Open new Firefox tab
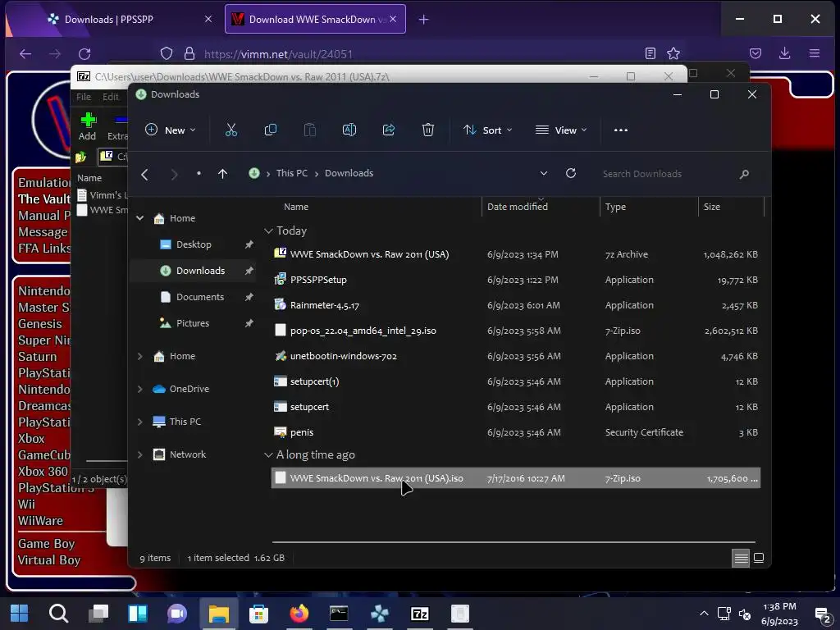 424,20
